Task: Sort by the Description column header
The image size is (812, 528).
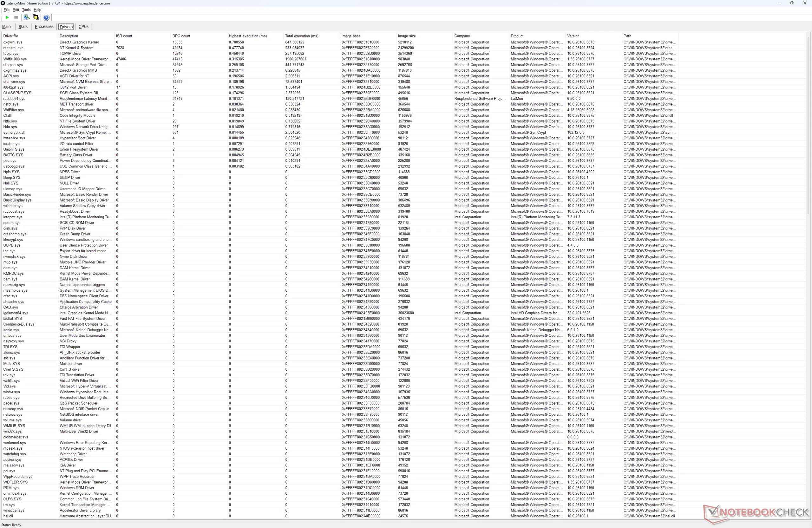Action: [x=86, y=36]
